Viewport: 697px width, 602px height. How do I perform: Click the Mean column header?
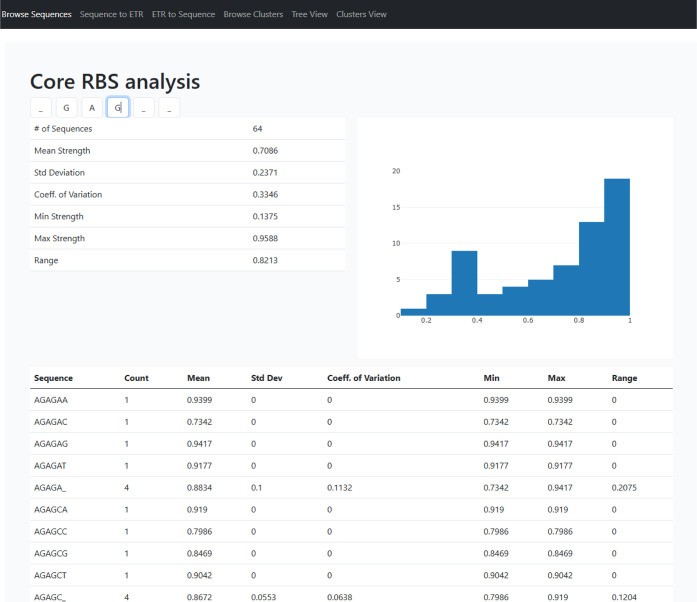click(198, 378)
